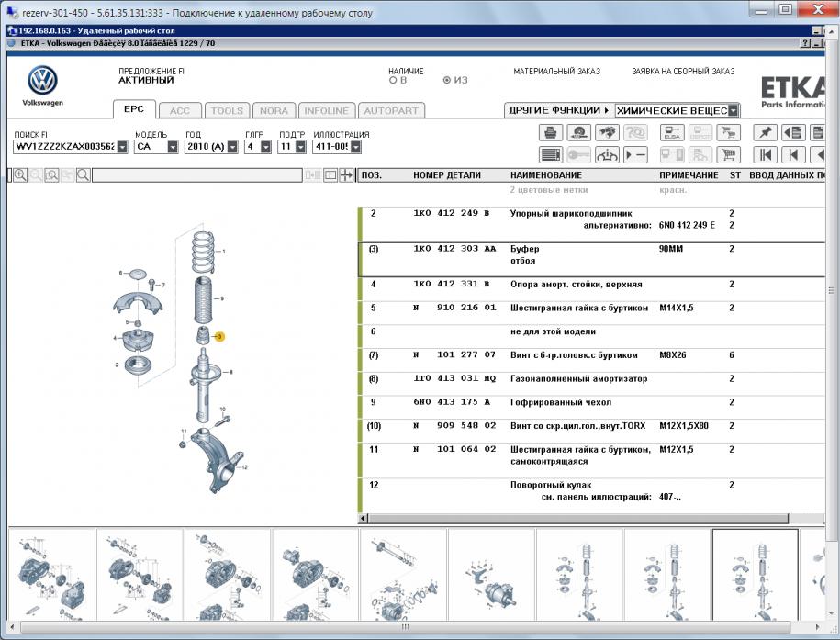Expand the ИЛЛЮСТРАЦИЯ dropdown
Viewport: 840px width, 640px height.
[x=355, y=147]
